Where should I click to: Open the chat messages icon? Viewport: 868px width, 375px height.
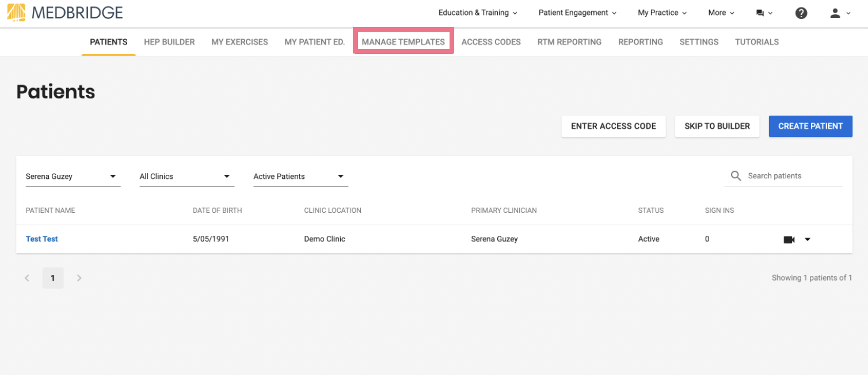pyautogui.click(x=760, y=13)
